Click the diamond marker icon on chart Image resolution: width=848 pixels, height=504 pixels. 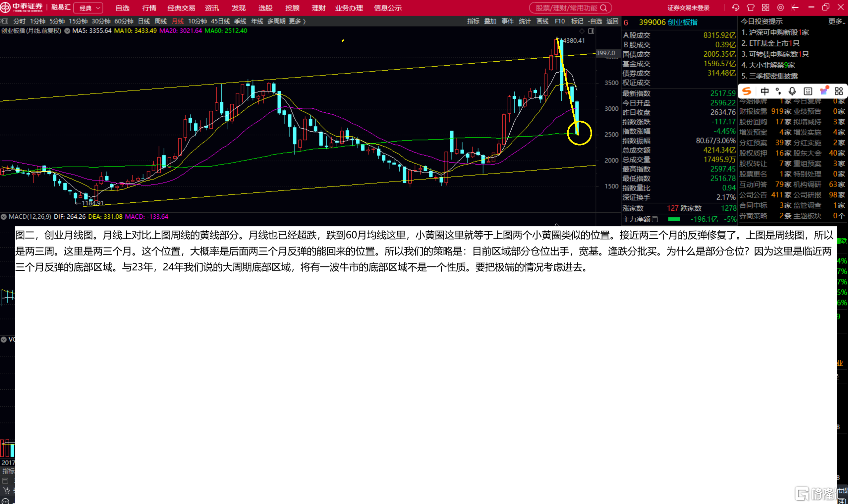tap(582, 31)
